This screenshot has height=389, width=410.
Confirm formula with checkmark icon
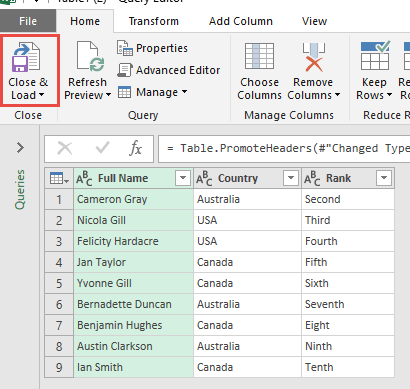coord(102,147)
